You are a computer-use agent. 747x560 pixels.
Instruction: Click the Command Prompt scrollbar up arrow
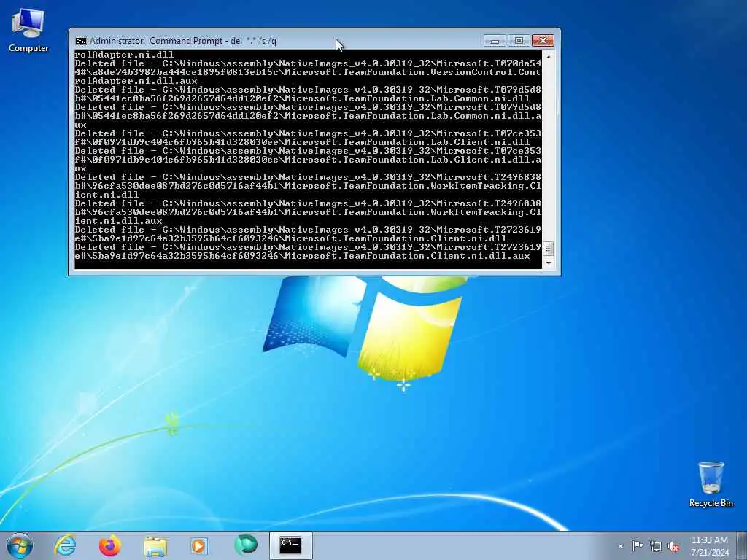tap(549, 56)
